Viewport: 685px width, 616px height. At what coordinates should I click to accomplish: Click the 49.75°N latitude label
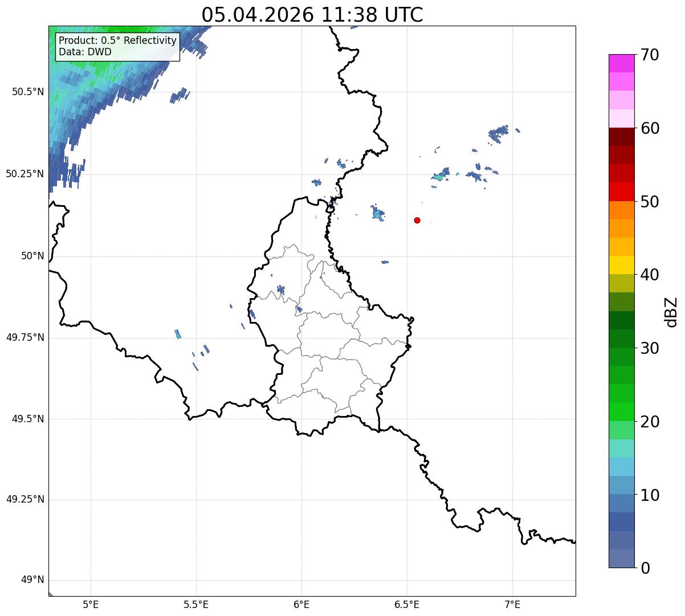tap(25, 337)
